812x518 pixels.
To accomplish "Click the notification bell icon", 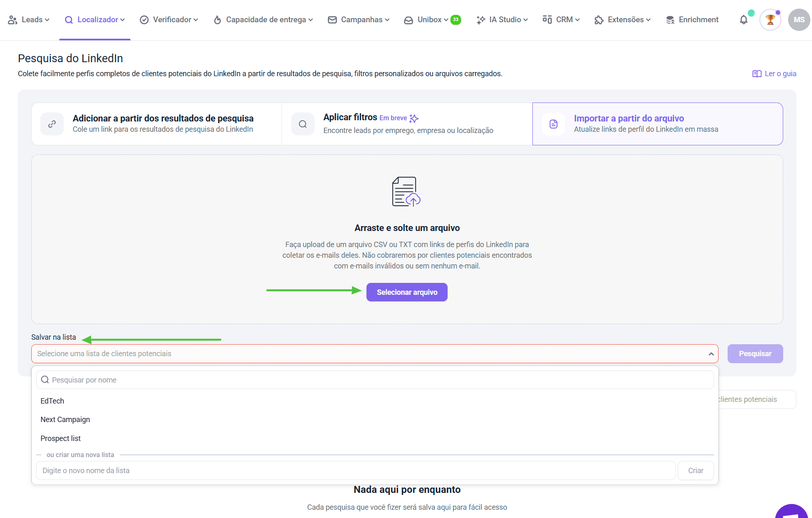I will [743, 20].
